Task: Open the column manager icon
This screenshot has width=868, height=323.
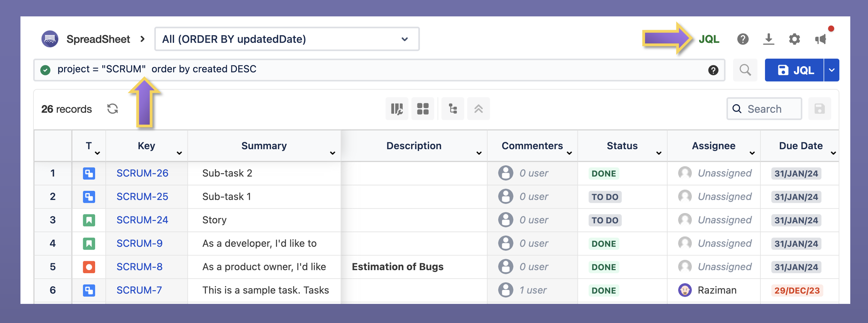Action: (x=396, y=109)
